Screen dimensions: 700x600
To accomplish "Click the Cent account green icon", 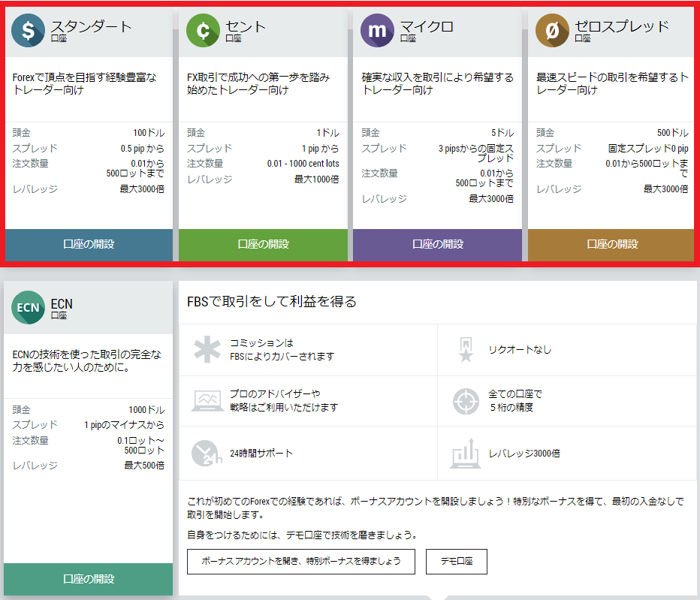I will pos(203,30).
